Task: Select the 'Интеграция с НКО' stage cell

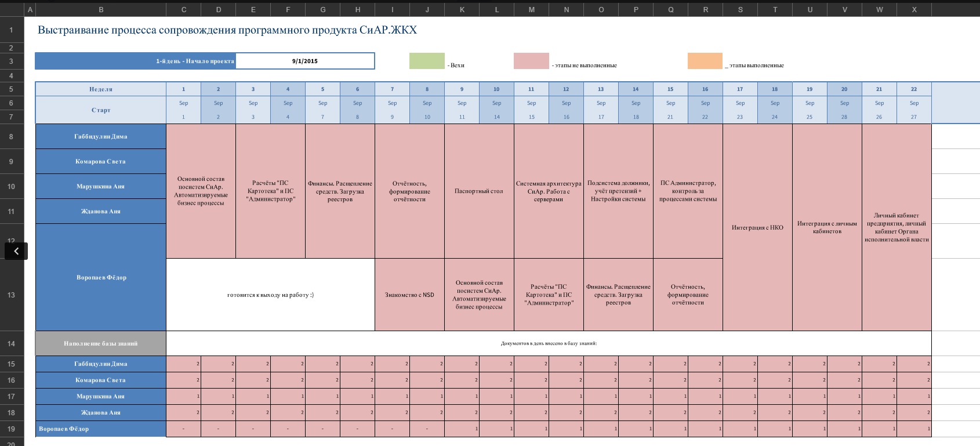Action: click(x=757, y=227)
